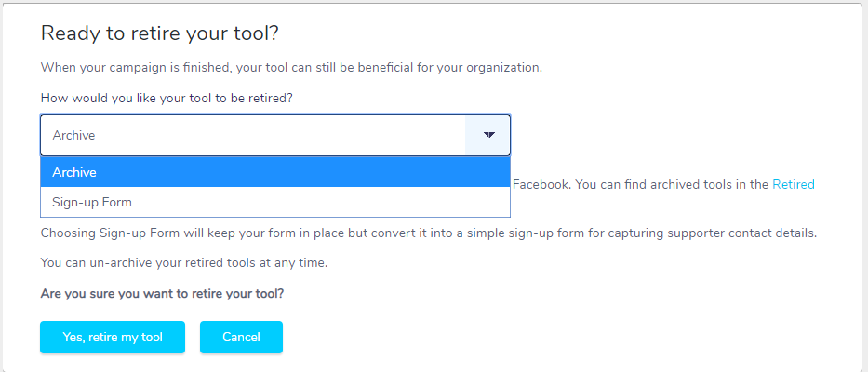Click the dropdown arrow icon beside Archive
The height and width of the screenshot is (372, 868).
coord(488,135)
